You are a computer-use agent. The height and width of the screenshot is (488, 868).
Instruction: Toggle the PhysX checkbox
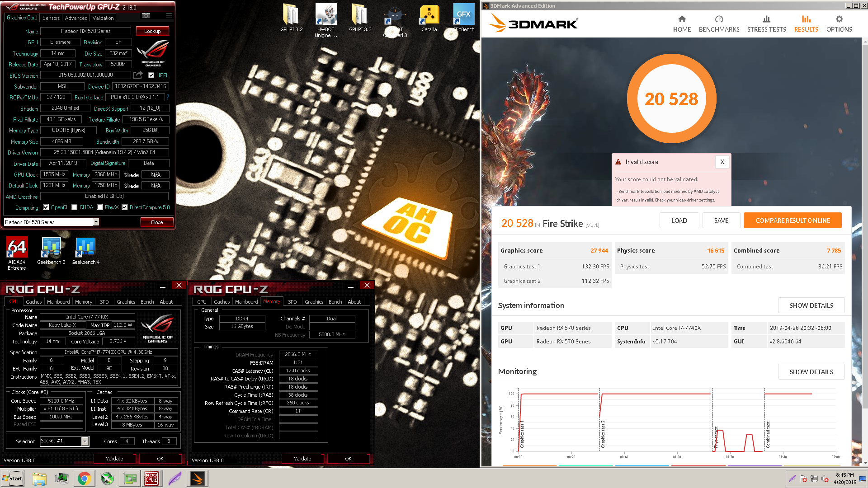click(99, 207)
